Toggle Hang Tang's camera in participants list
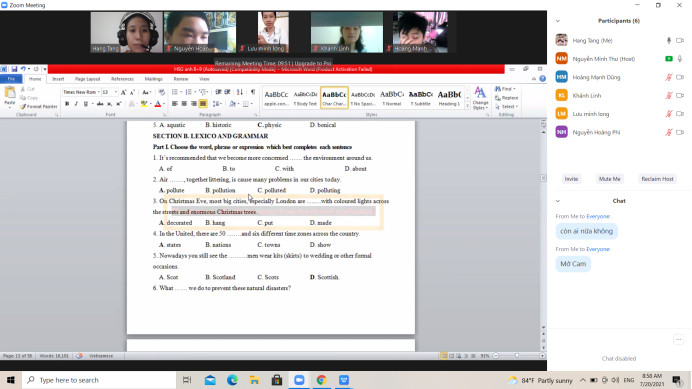 tap(680, 40)
